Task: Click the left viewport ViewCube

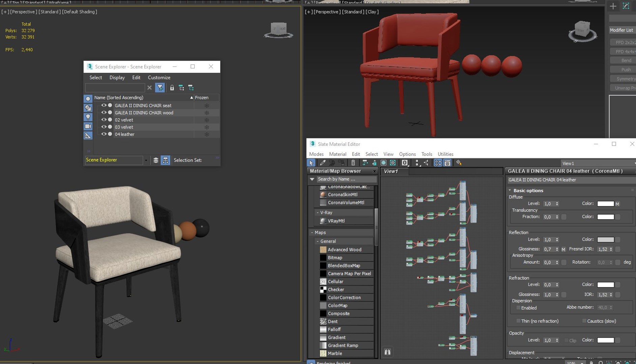Action: click(278, 30)
